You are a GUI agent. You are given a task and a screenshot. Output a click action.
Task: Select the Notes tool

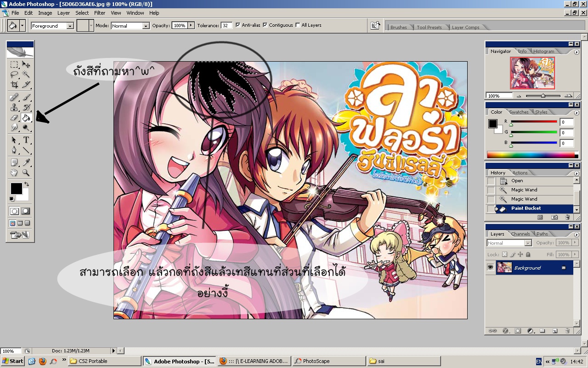[14, 162]
